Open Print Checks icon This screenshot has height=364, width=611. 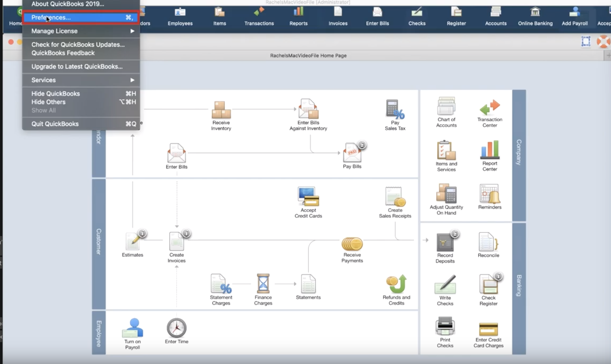click(445, 332)
